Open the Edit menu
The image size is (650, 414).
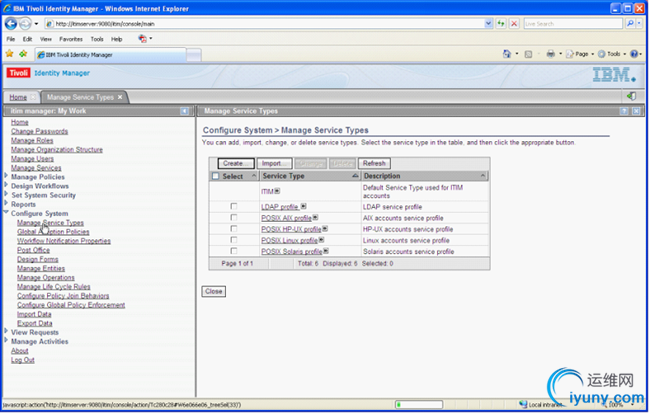pos(27,39)
